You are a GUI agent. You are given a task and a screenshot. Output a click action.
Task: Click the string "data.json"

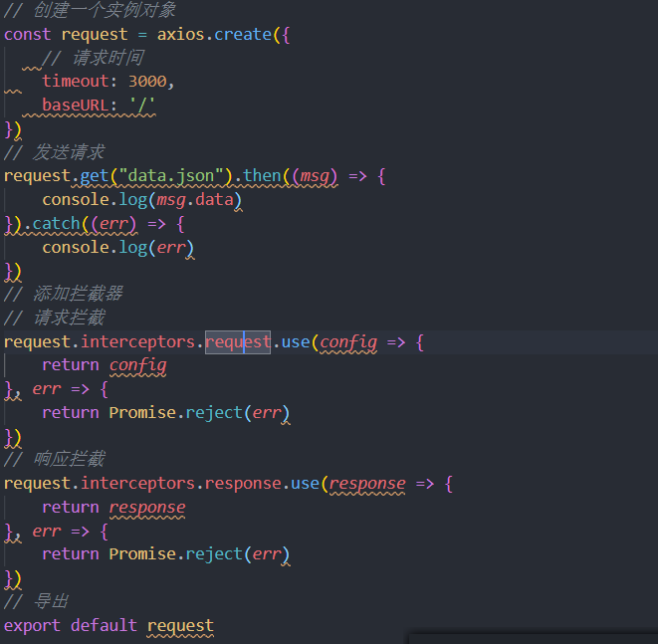pos(171,176)
